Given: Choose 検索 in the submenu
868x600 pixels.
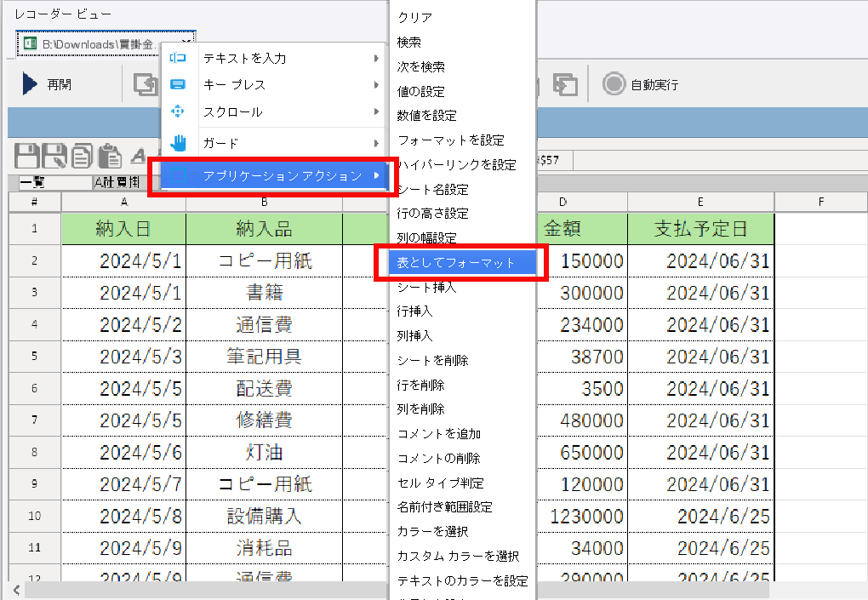Looking at the screenshot, I should pos(462,42).
